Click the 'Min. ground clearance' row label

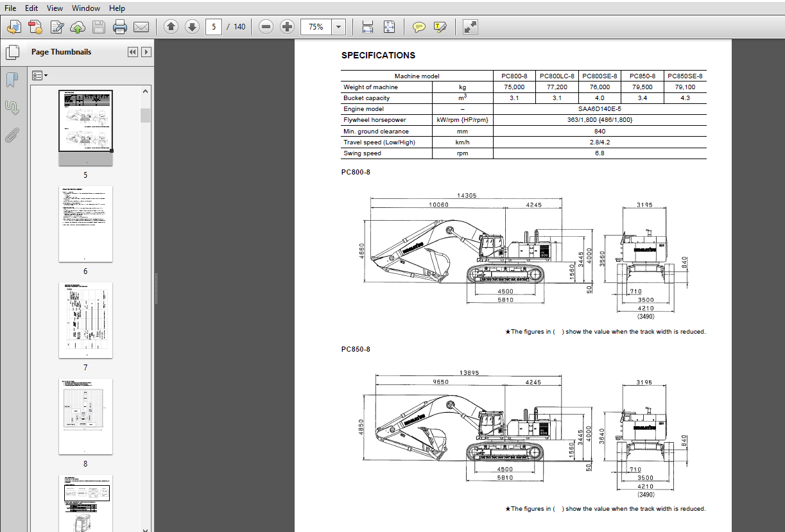pos(376,132)
